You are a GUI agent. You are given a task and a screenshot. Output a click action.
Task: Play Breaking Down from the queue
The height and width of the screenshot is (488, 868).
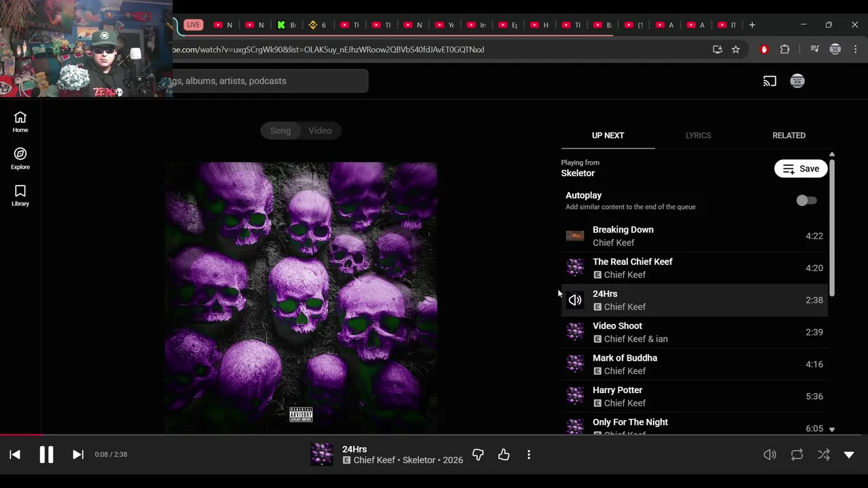coord(694,236)
